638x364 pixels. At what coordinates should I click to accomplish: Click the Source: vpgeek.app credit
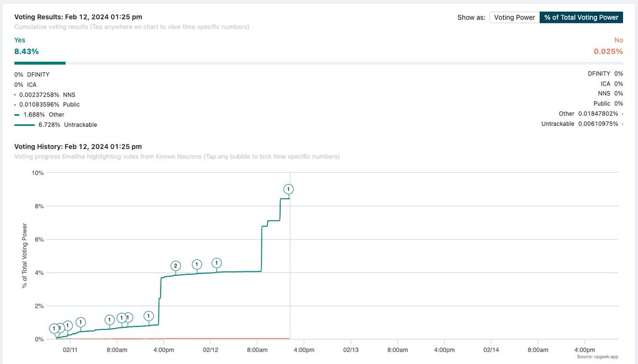(x=599, y=357)
